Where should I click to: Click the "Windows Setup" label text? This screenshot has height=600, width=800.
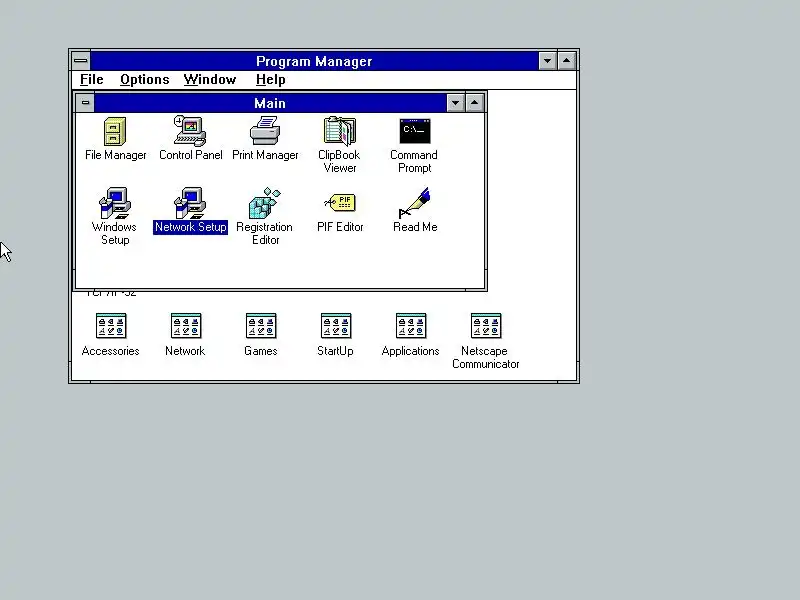click(114, 233)
